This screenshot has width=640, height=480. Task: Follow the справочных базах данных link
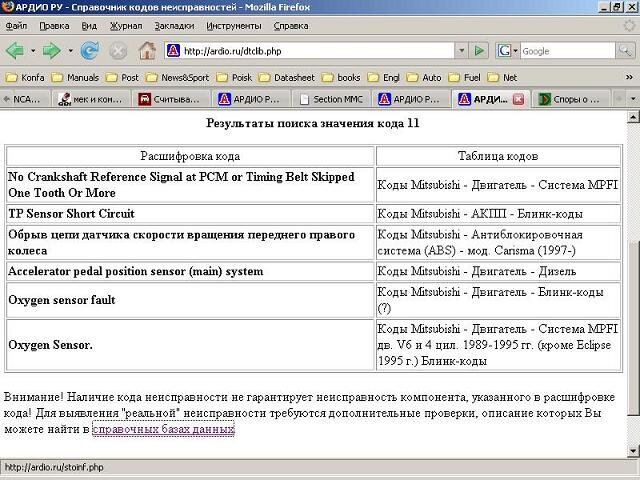(x=163, y=430)
